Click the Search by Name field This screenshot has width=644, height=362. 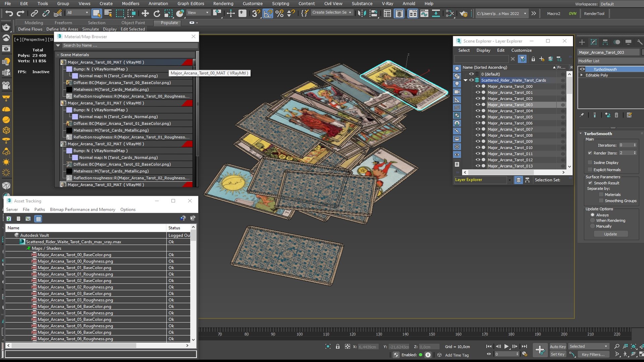coord(129,45)
